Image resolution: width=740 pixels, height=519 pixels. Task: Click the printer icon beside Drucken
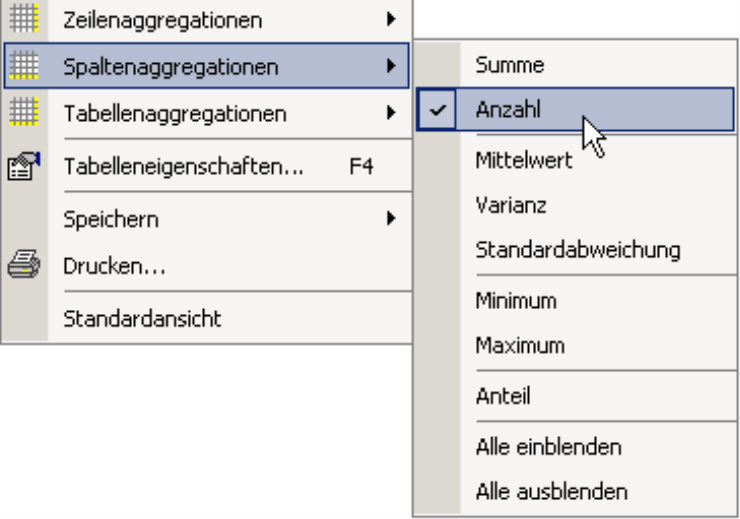[x=24, y=264]
